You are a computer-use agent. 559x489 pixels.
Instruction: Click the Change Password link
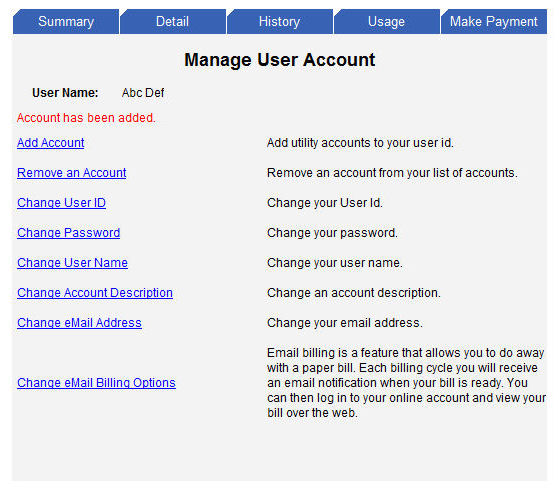(x=68, y=232)
